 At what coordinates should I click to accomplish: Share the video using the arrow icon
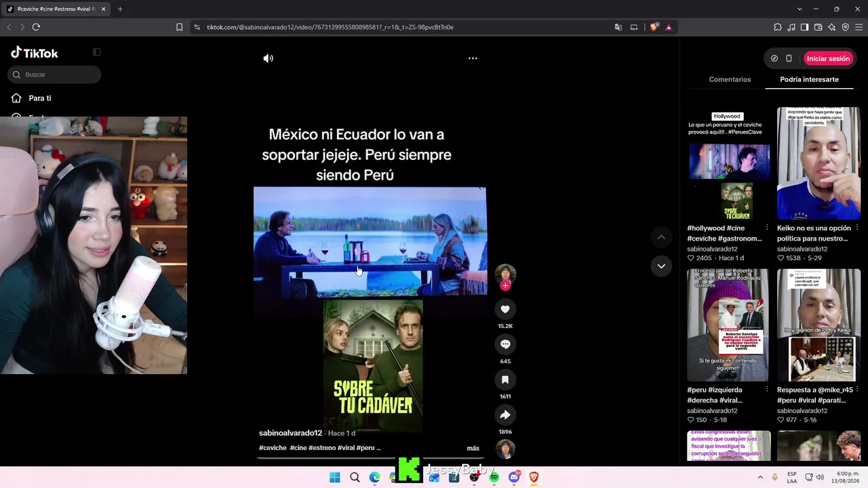tap(505, 415)
